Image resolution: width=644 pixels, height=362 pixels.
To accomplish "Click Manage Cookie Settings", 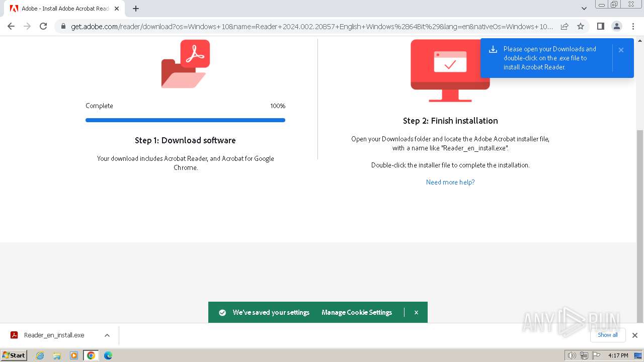I will click(357, 312).
